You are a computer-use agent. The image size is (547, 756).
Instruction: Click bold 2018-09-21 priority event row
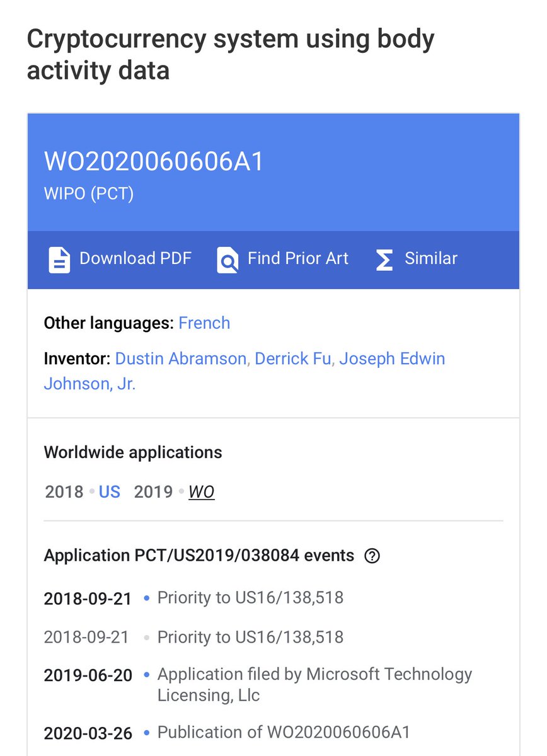[x=193, y=597]
